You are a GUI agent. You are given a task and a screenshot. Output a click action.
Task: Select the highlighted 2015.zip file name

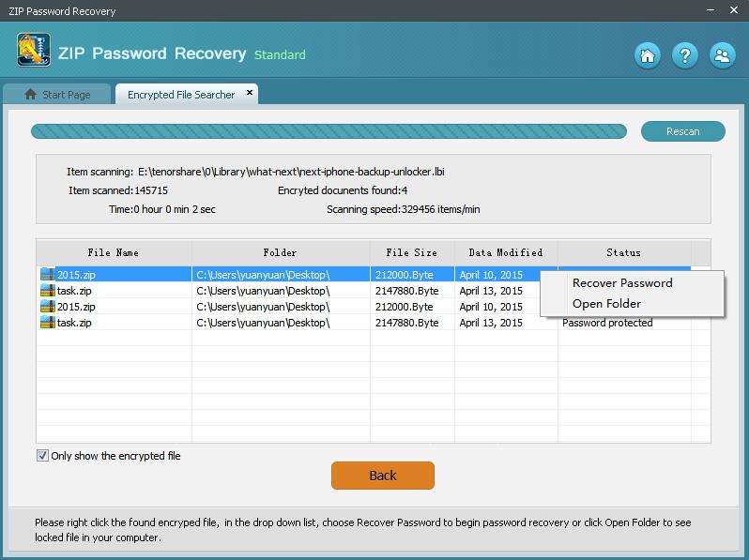76,275
